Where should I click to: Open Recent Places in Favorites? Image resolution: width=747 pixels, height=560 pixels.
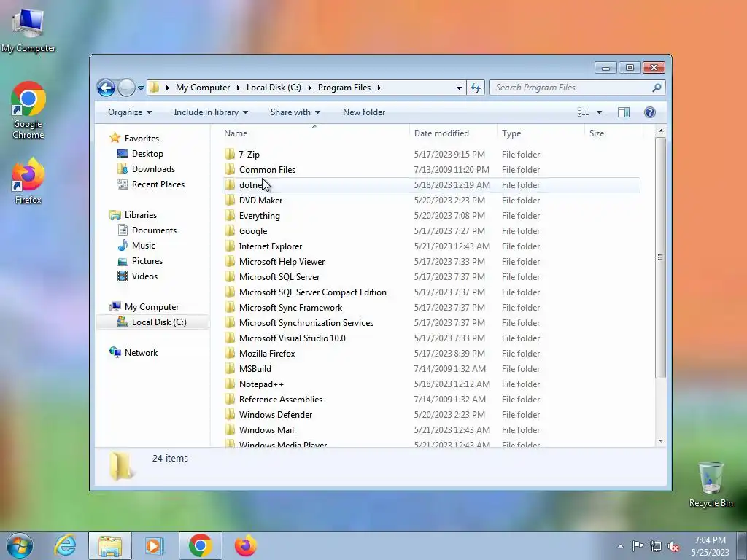point(158,184)
